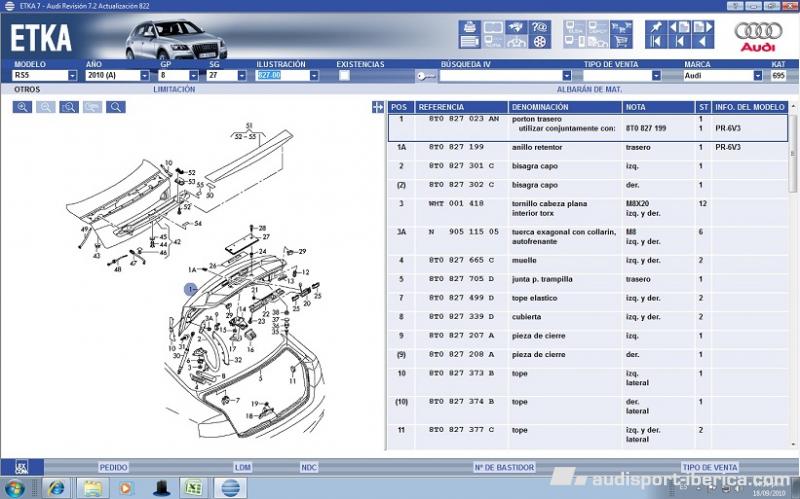Click the skip-back arrow with bar
This screenshot has width=800, height=499.
pos(680,41)
